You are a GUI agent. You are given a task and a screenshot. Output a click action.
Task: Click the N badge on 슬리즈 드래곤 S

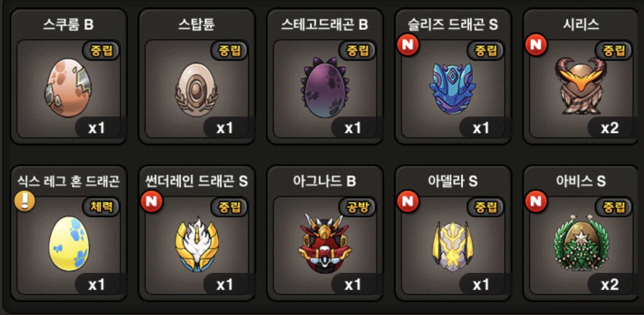408,45
